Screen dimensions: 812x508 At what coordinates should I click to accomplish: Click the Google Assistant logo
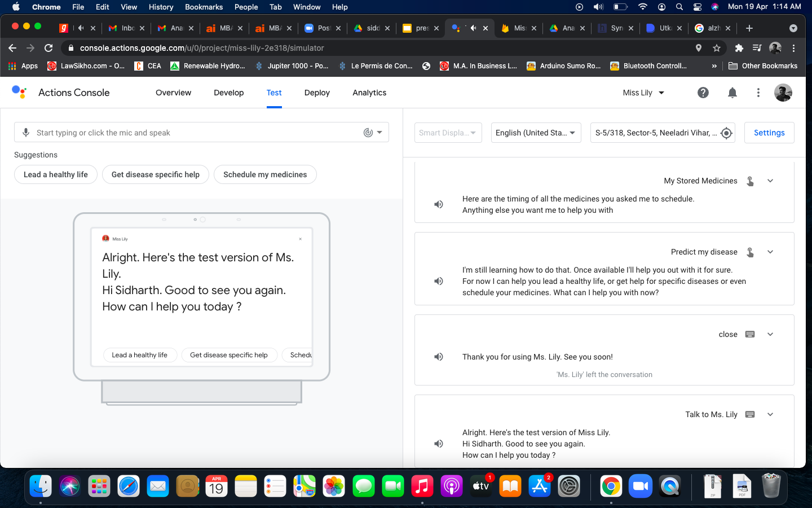(19, 92)
